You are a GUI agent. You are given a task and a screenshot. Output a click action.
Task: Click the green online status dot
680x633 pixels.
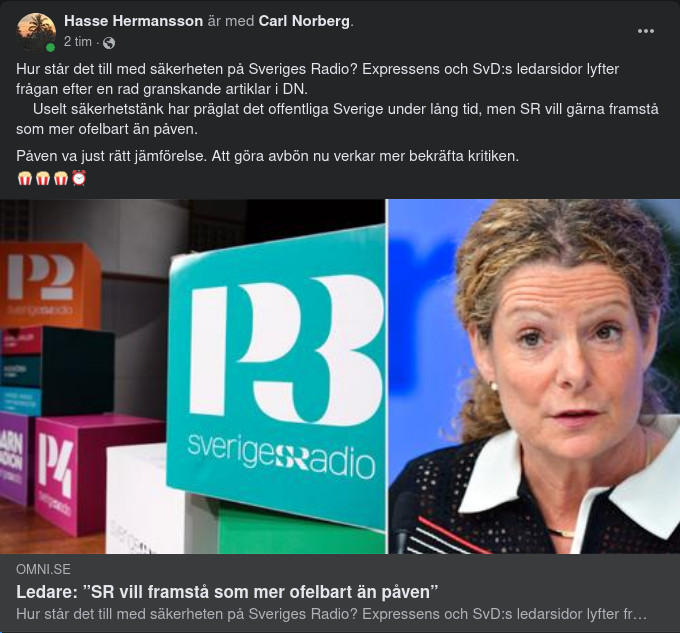tap(50, 47)
